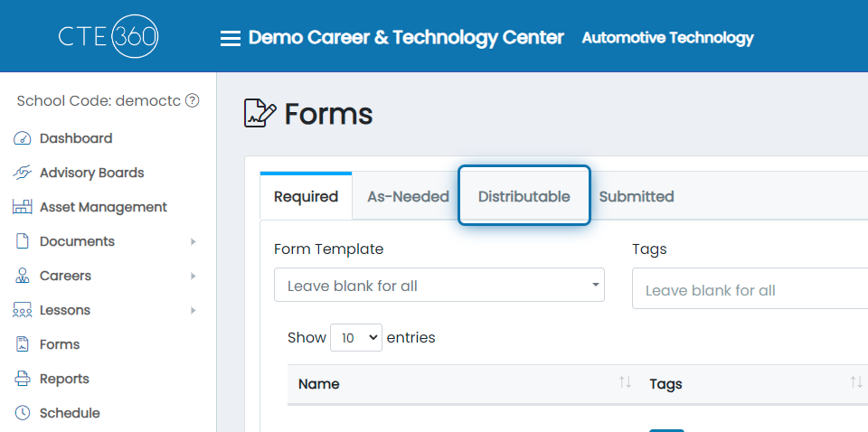
Task: Open the Show entries count dropdown
Action: click(x=356, y=337)
